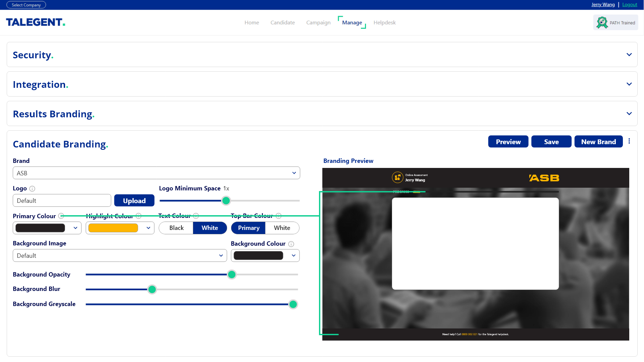
Task: Open the Helpdesk menu item
Action: click(384, 22)
